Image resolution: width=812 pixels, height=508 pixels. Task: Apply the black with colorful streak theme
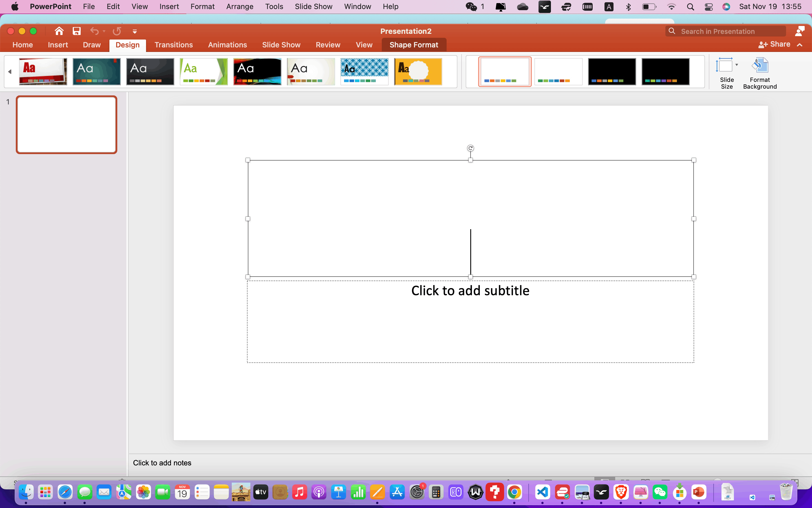tap(257, 71)
